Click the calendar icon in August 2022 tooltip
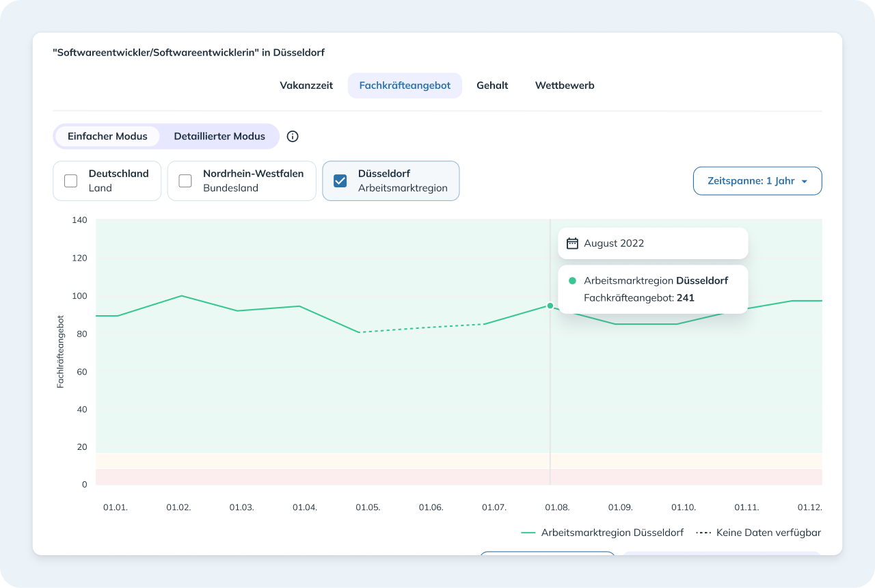875x588 pixels. tap(573, 243)
